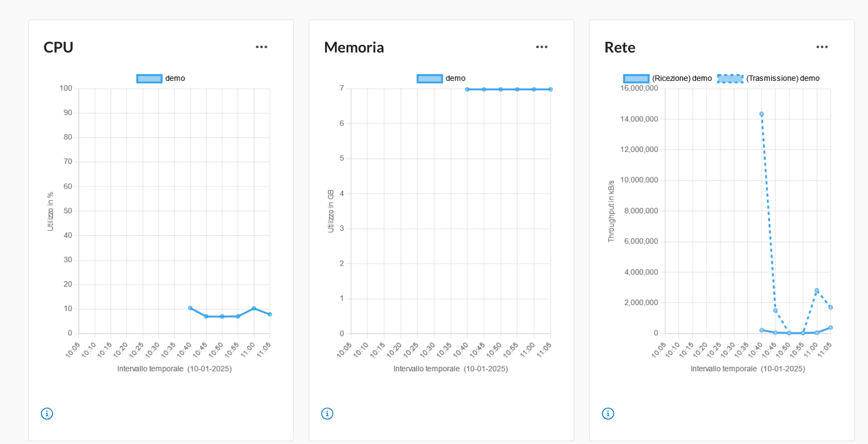Image resolution: width=868 pixels, height=444 pixels.
Task: Click the info icon on Rete card
Action: point(608,413)
